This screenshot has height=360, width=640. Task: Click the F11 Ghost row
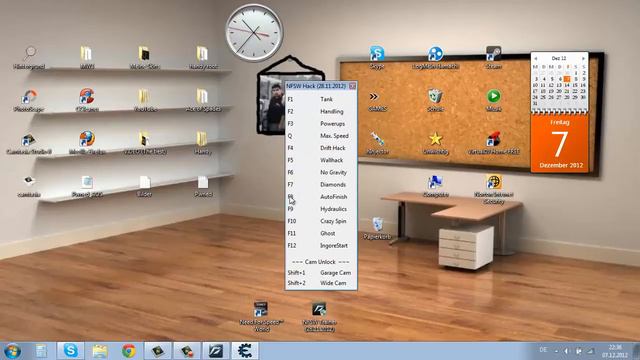321,233
